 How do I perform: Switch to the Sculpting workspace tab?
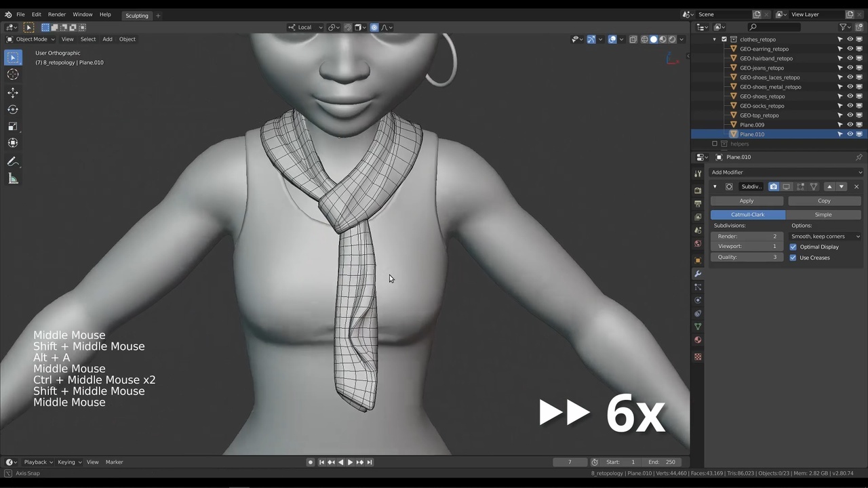136,16
